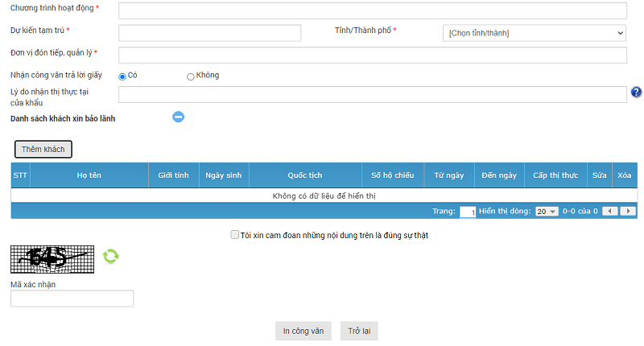The image size is (644, 346).
Task: Click the blue help question mark icon
Action: (x=636, y=93)
